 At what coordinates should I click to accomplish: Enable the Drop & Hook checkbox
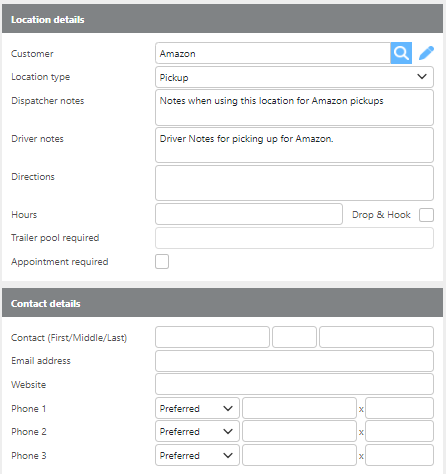(426, 215)
